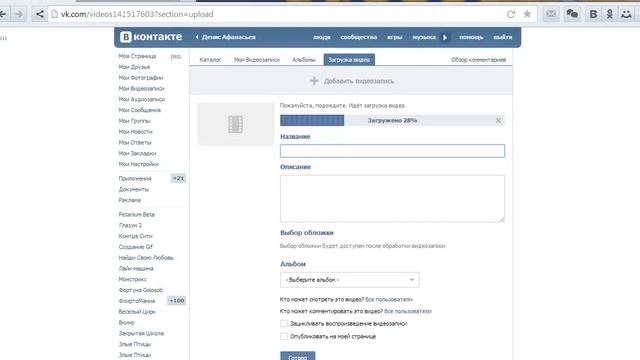This screenshot has height=360, width=640.
Task: Open the ФлиртоМания app link
Action: (x=137, y=301)
